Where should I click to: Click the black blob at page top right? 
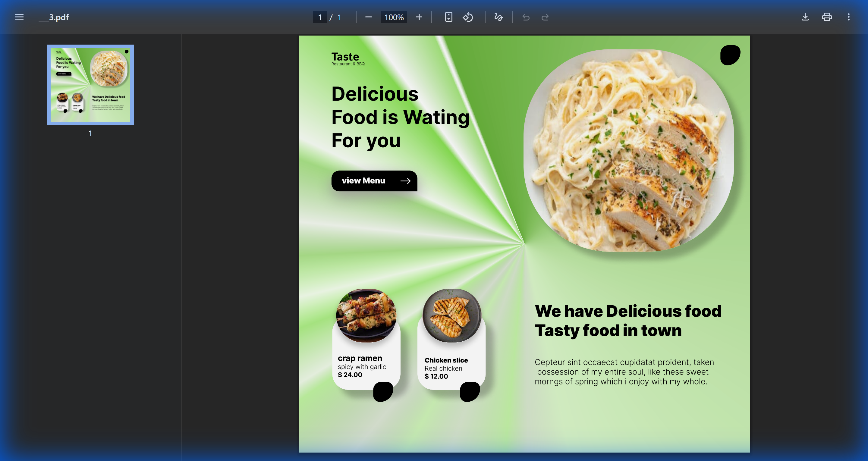point(730,55)
